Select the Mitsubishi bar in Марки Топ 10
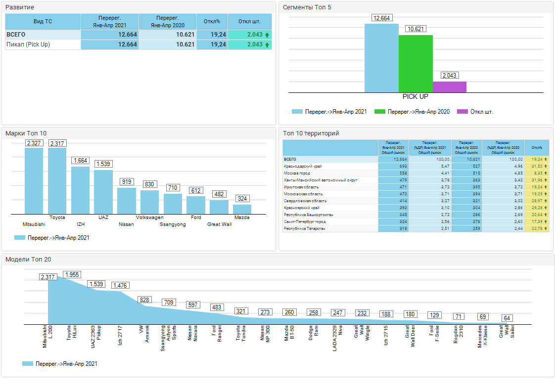555x392 pixels. point(34,181)
